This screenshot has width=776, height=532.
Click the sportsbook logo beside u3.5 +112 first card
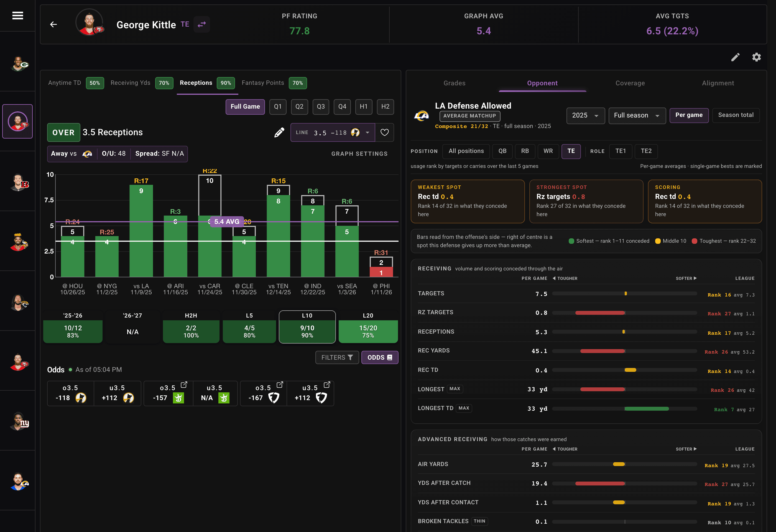129,398
